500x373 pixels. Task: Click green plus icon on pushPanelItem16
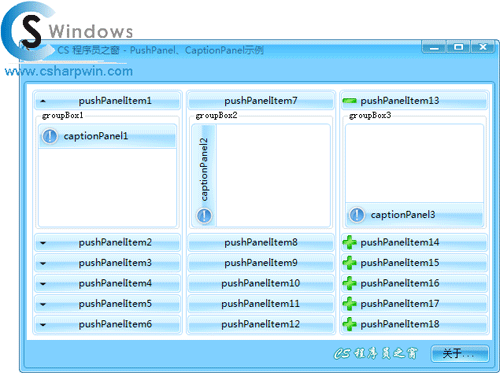coord(349,283)
